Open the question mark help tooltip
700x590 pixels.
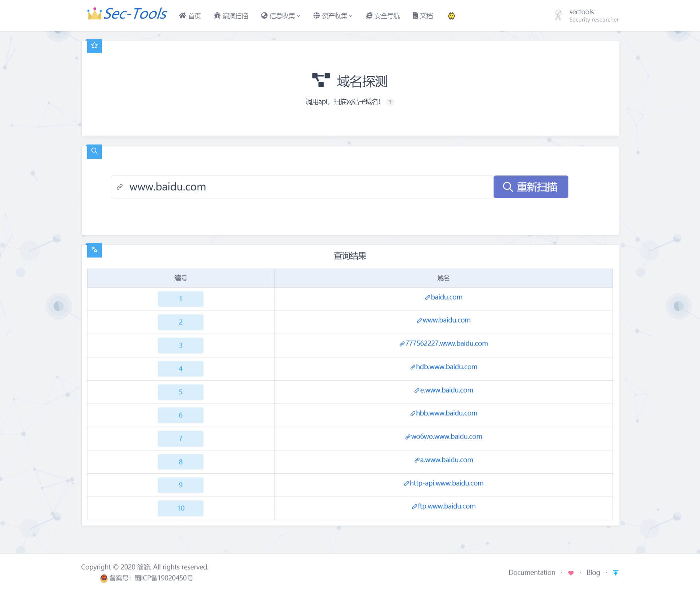pyautogui.click(x=390, y=102)
